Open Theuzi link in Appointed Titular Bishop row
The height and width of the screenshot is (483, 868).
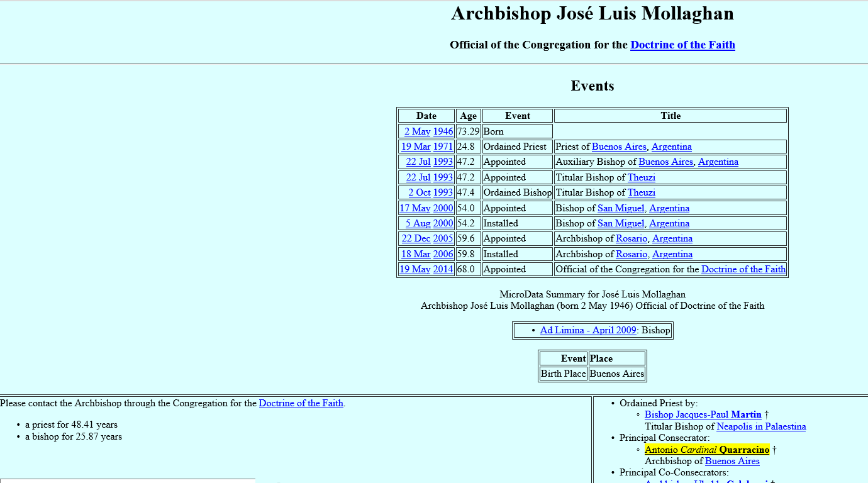(x=642, y=177)
